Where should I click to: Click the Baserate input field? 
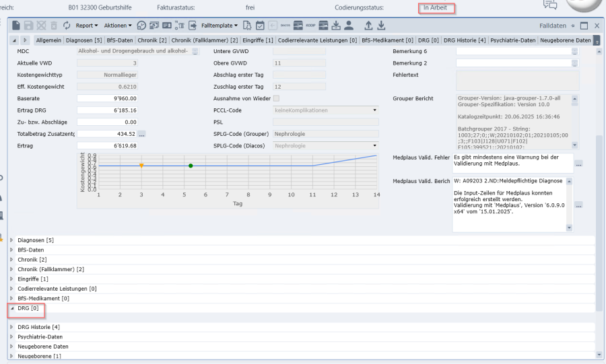108,98
